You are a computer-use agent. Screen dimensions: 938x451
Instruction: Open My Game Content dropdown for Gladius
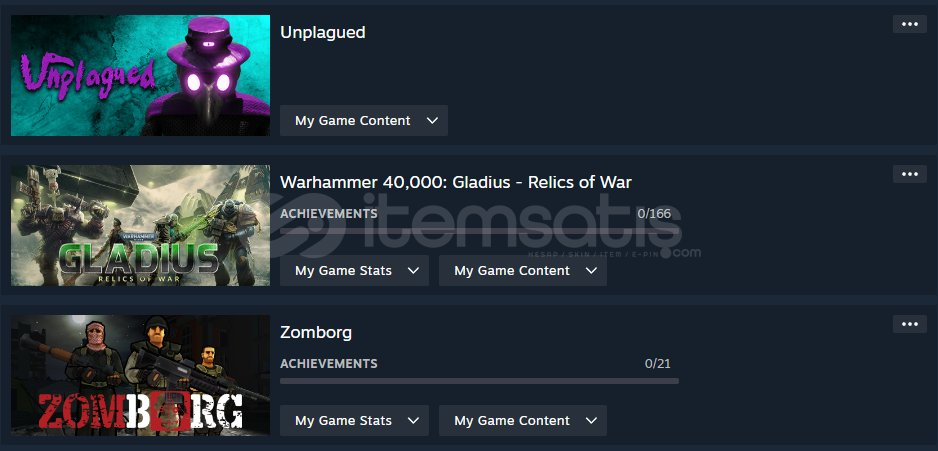click(x=523, y=270)
